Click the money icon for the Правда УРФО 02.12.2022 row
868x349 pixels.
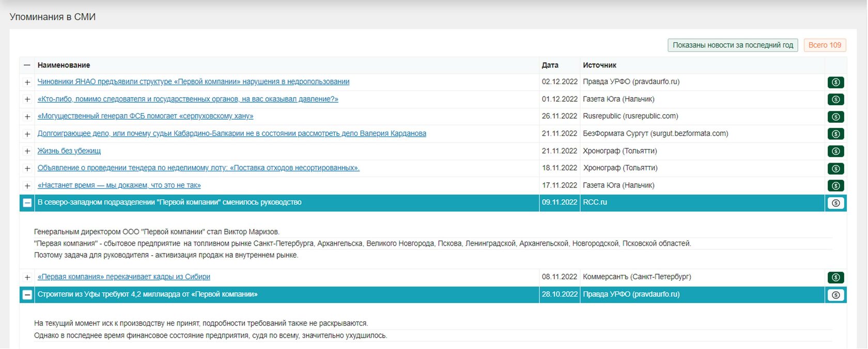point(835,82)
